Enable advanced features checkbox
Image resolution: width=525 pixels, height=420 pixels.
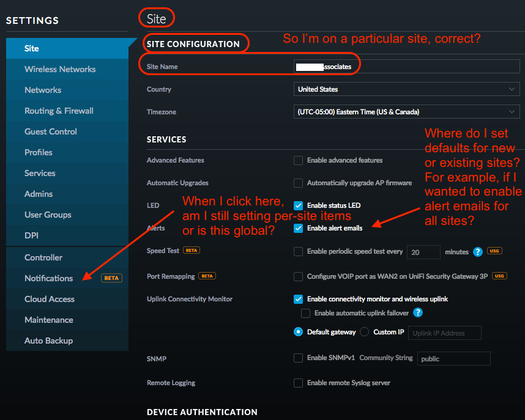coord(299,160)
